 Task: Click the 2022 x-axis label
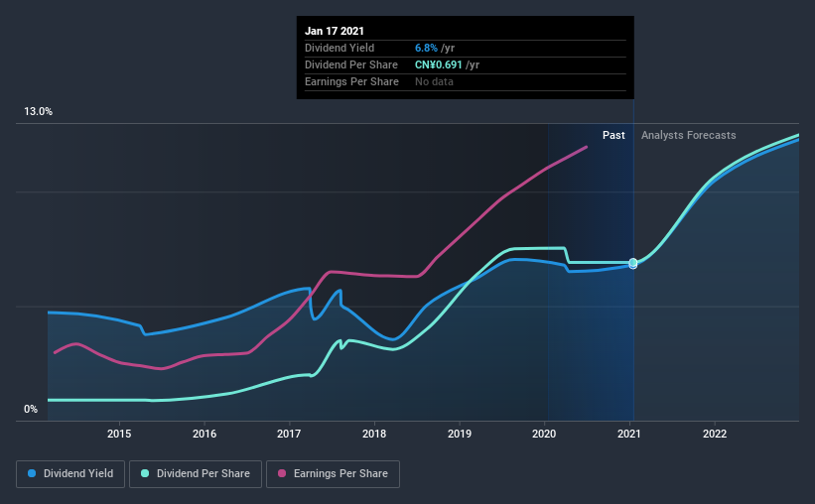[715, 434]
